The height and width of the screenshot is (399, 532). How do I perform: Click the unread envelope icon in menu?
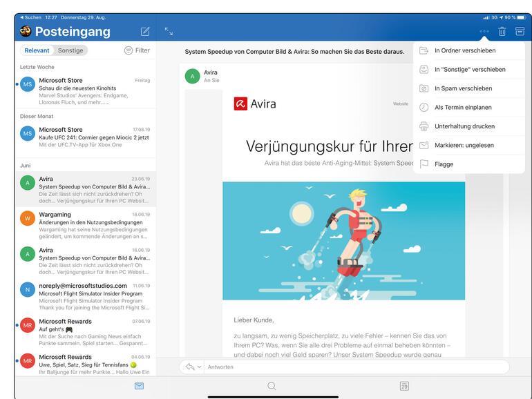(424, 146)
